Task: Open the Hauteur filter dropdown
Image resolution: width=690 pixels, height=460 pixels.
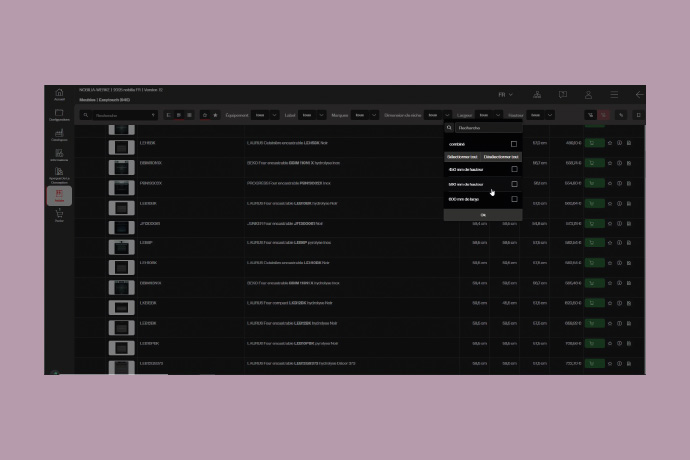Action: (540, 115)
